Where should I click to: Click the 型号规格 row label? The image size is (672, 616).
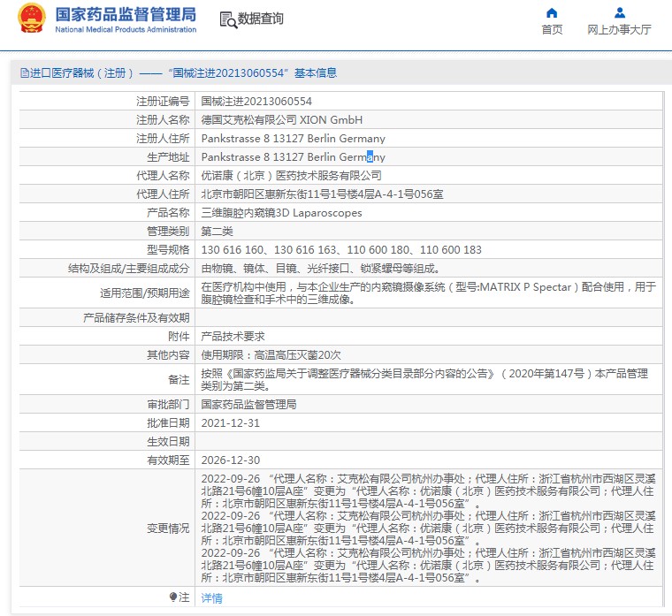point(168,250)
